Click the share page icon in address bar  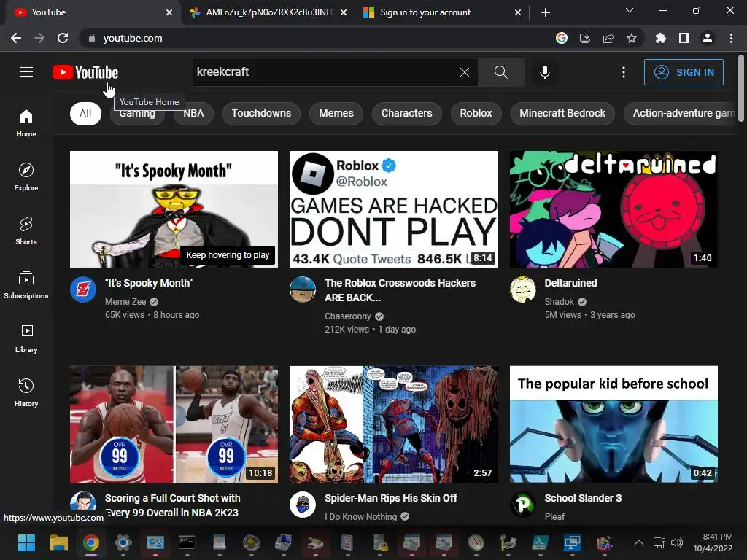tap(608, 38)
